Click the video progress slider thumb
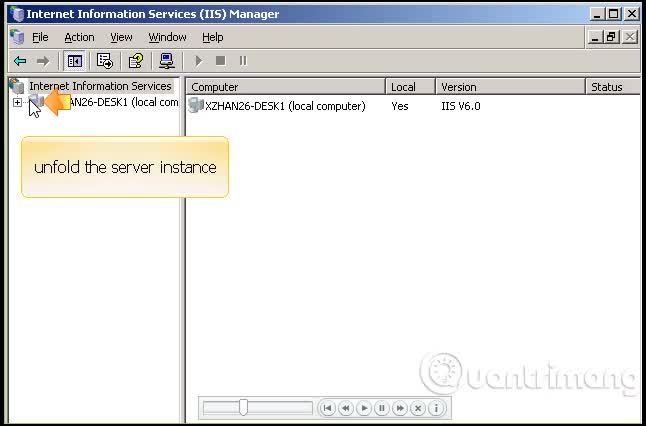 click(243, 407)
